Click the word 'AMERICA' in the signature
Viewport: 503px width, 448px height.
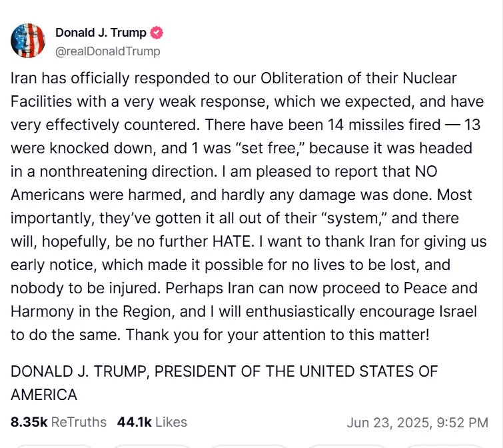(x=44, y=395)
